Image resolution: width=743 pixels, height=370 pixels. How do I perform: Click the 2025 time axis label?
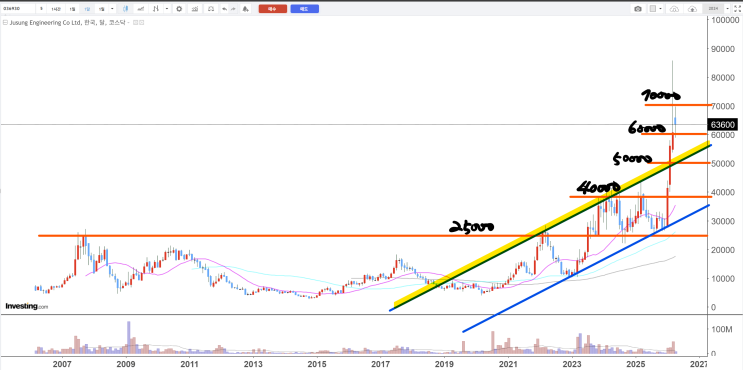click(637, 365)
